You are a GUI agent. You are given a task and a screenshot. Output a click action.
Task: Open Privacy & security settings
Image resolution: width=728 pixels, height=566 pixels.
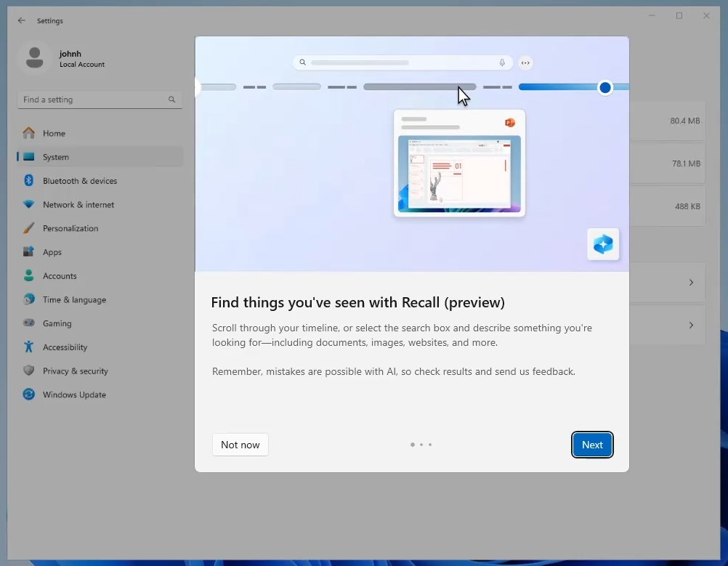pyautogui.click(x=100, y=371)
